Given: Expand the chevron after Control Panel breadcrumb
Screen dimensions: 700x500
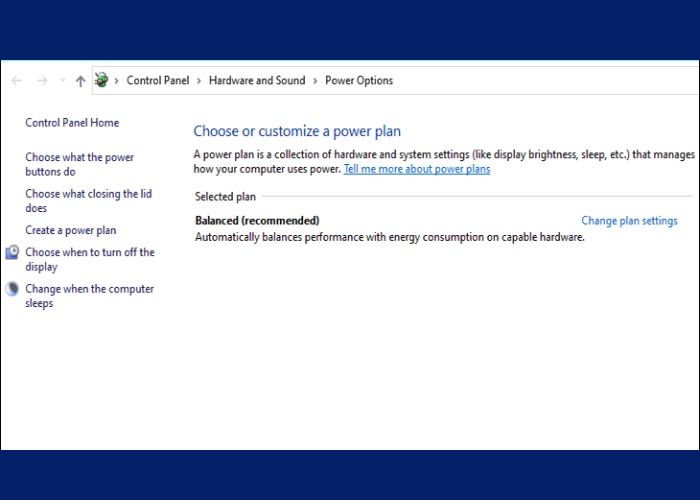Looking at the screenshot, I should coord(199,81).
